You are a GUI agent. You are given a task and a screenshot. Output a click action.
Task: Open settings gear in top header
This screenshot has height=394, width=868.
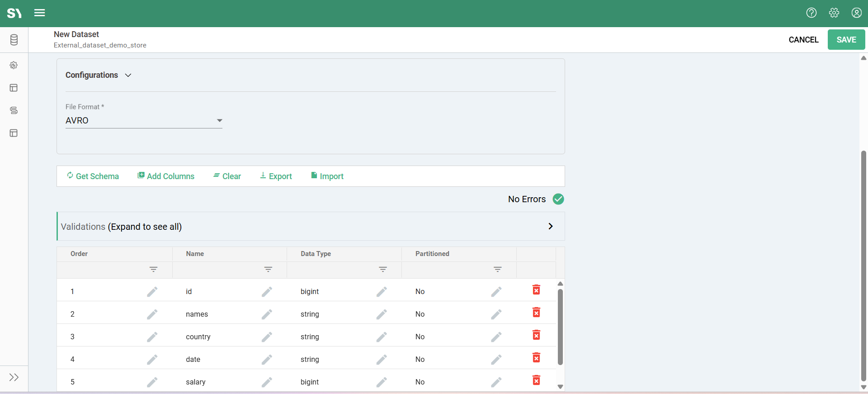pos(834,13)
